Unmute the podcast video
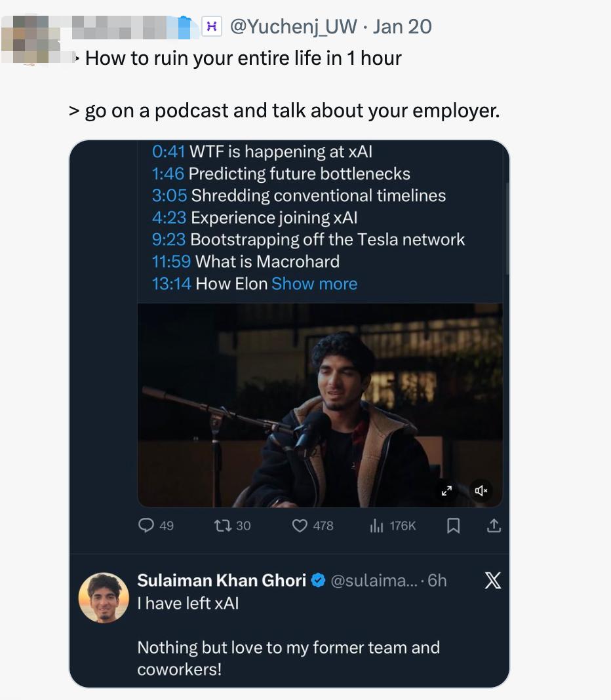The image size is (611, 700). click(x=481, y=490)
